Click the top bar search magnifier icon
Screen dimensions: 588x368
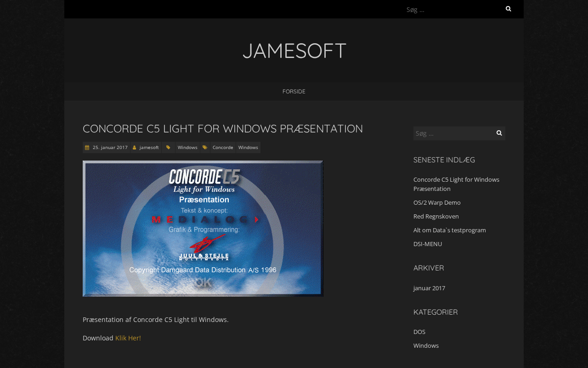(509, 9)
